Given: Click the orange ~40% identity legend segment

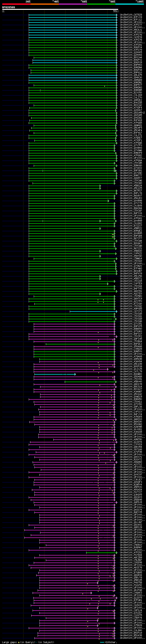Looking at the screenshot, I should pyautogui.click(x=45, y=4).
